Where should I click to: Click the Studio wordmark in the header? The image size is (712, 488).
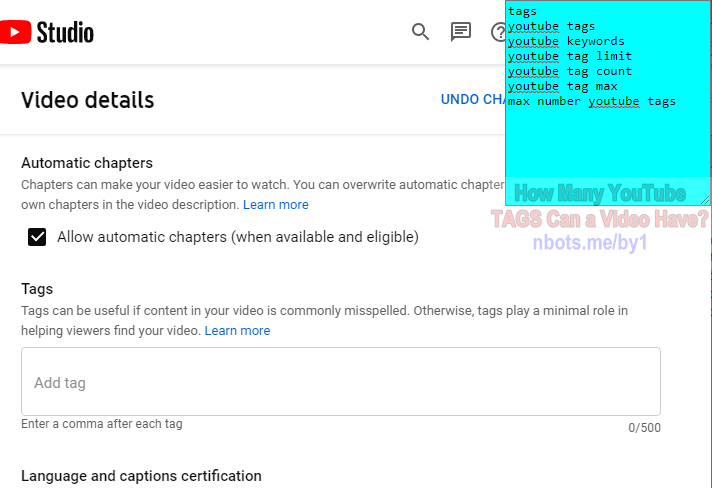[x=65, y=33]
